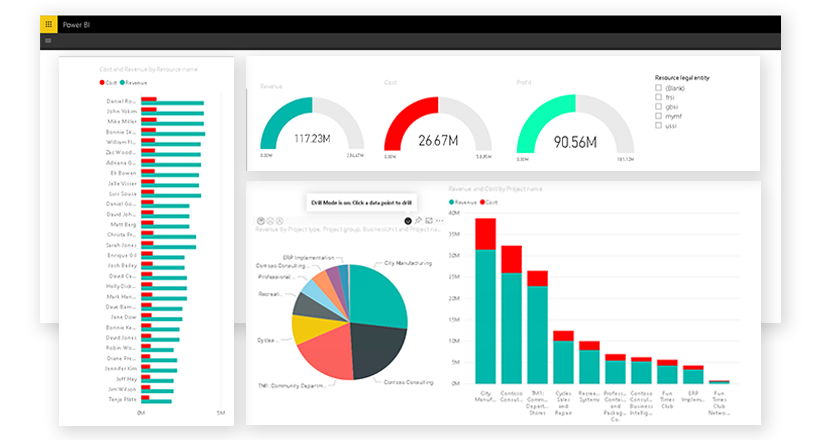Image resolution: width=820 pixels, height=440 pixels.
Task: Click the Revenue and Cost by Project name title
Action: (x=495, y=188)
